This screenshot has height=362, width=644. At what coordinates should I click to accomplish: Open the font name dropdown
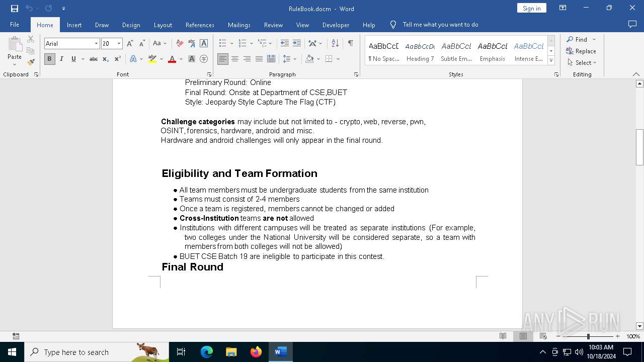pyautogui.click(x=96, y=44)
